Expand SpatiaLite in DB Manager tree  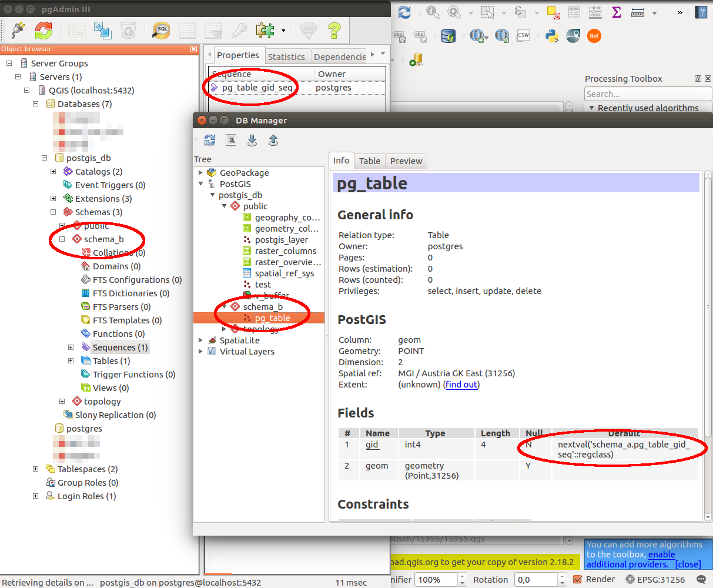[x=200, y=340]
